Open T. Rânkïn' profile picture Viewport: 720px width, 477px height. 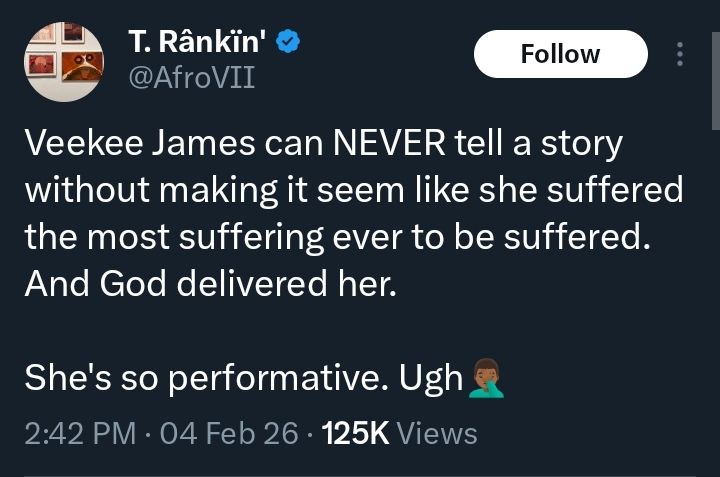point(62,61)
